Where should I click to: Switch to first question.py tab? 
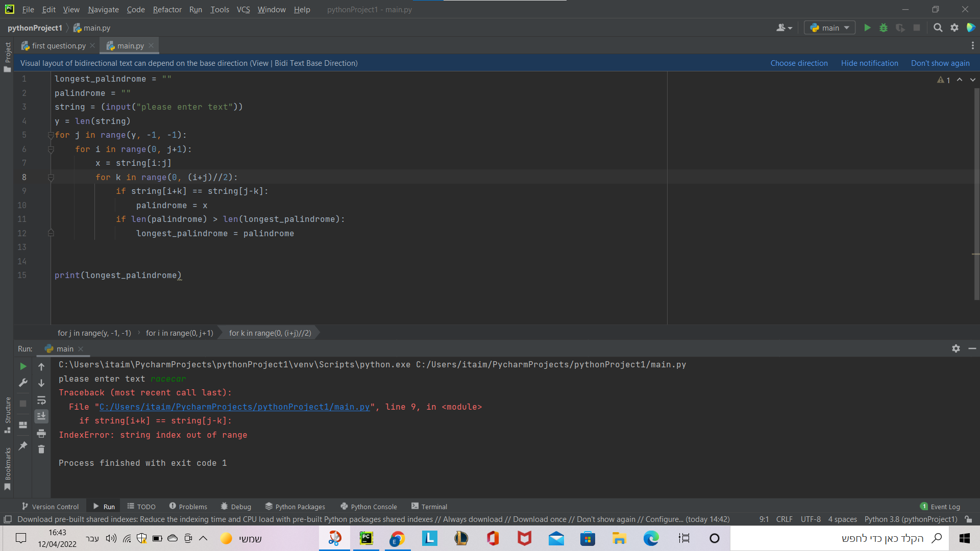coord(59,45)
